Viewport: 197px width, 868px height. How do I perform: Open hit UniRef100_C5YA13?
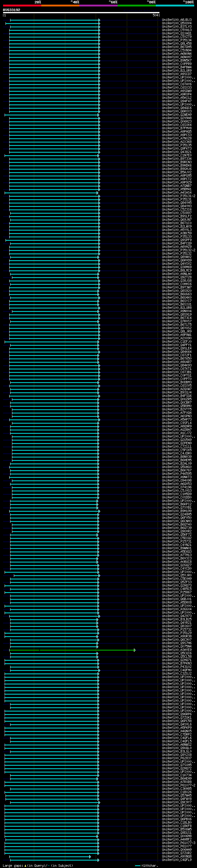click(x=177, y=30)
